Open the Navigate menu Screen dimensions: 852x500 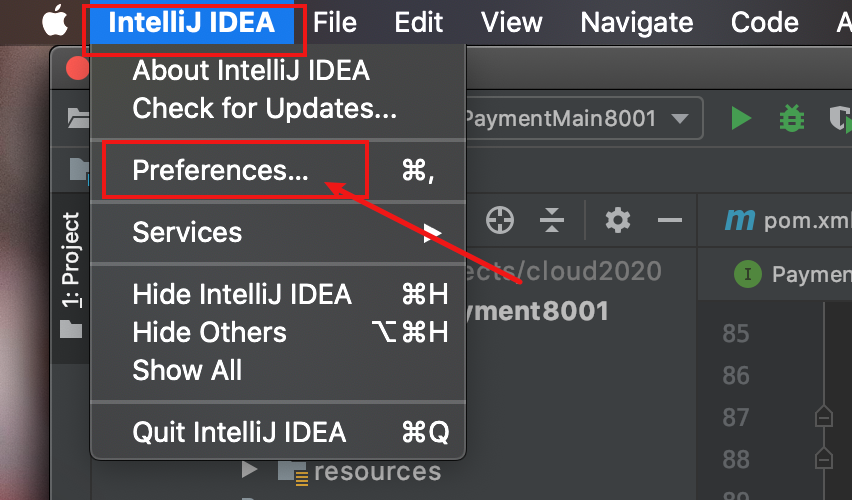(636, 23)
